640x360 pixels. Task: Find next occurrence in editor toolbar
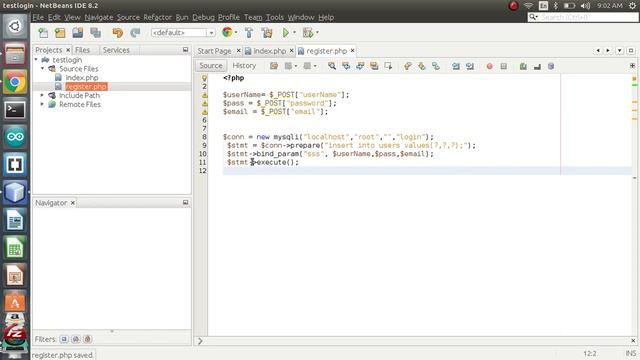click(360, 66)
